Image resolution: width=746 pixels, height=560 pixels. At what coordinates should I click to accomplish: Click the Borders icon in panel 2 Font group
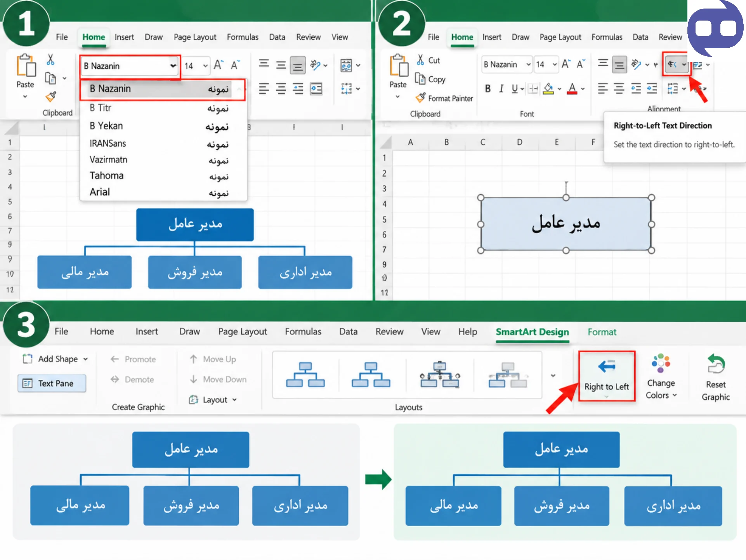[533, 89]
